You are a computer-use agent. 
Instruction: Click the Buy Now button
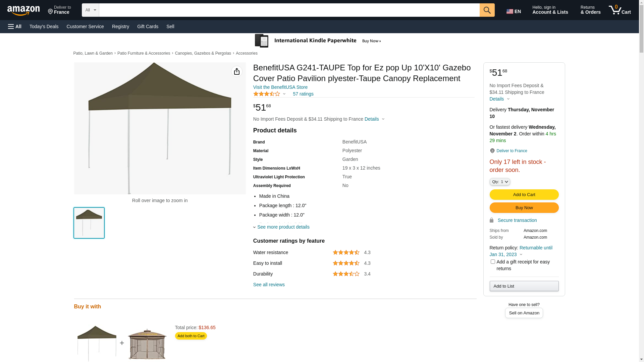[x=524, y=208]
